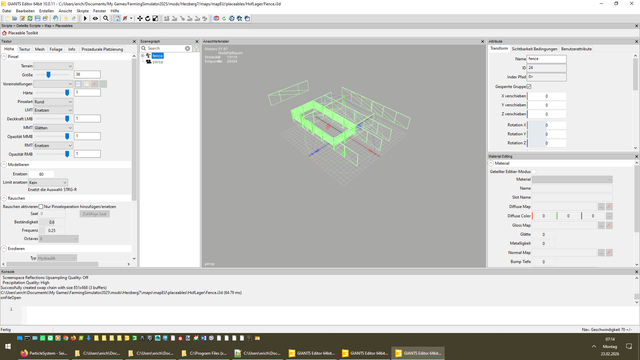Click the Open file folder icon
This screenshot has height=360, width=640.
(15, 18)
